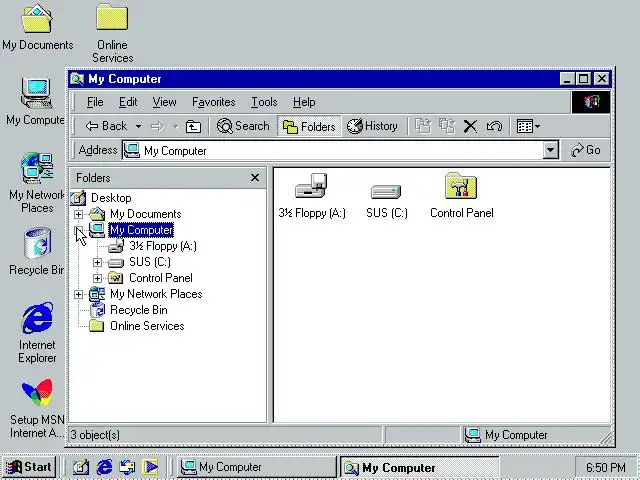This screenshot has width=640, height=480.
Task: Open the Forward history dropdown arrow
Action: pyautogui.click(x=176, y=127)
